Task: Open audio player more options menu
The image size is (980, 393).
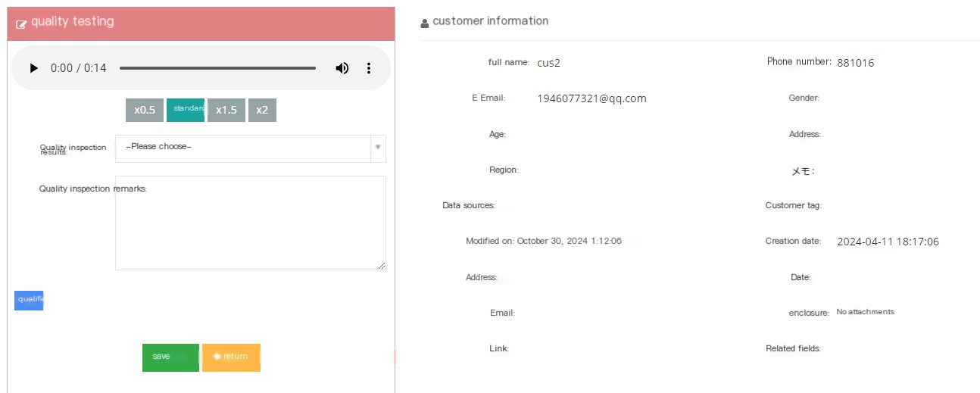Action: 369,68
